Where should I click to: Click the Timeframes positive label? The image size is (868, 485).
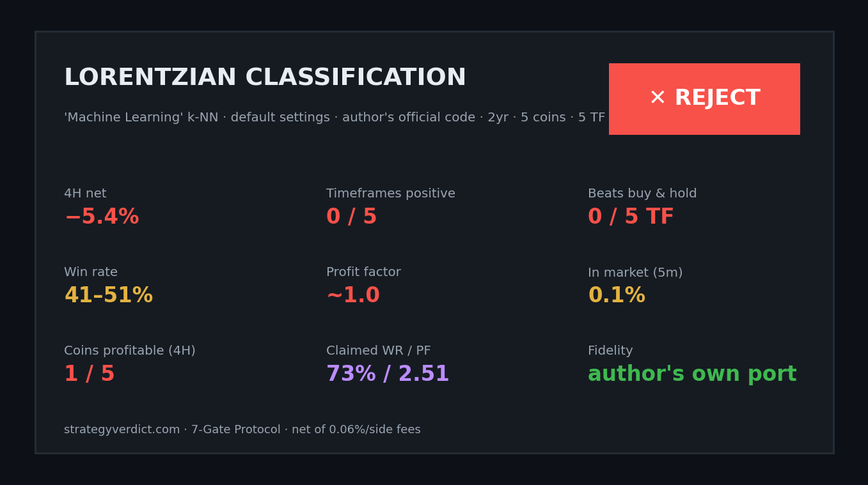pyautogui.click(x=391, y=194)
